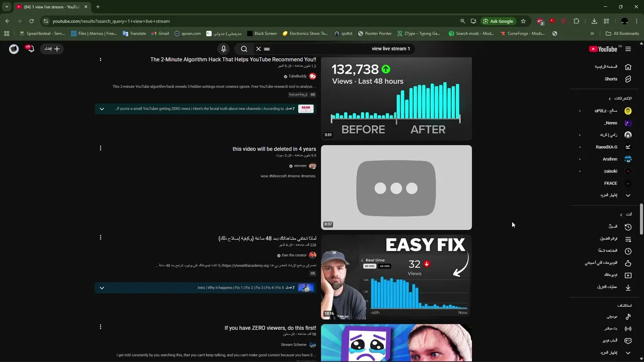Open options for 2-Minute Algorithm Hack video

(x=100, y=59)
